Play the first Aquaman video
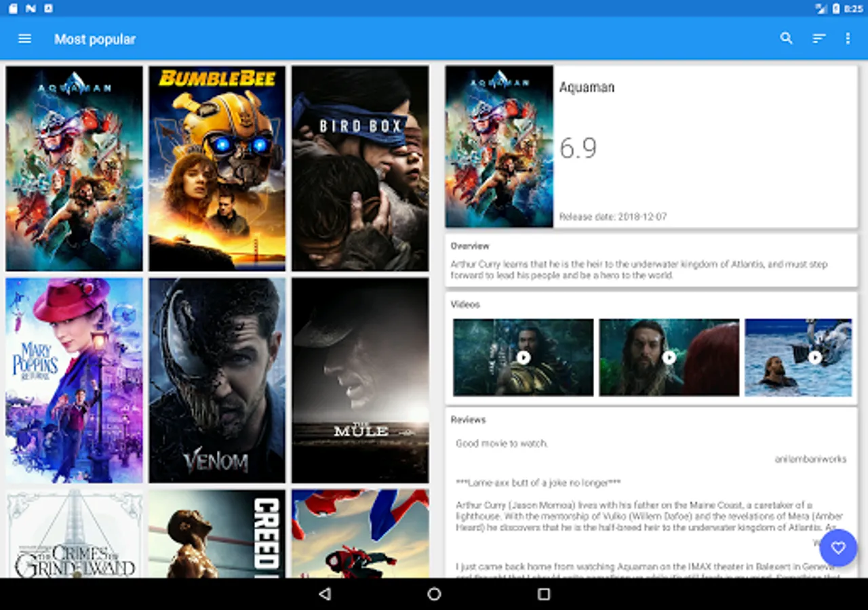Image resolution: width=868 pixels, height=610 pixels. tap(523, 357)
